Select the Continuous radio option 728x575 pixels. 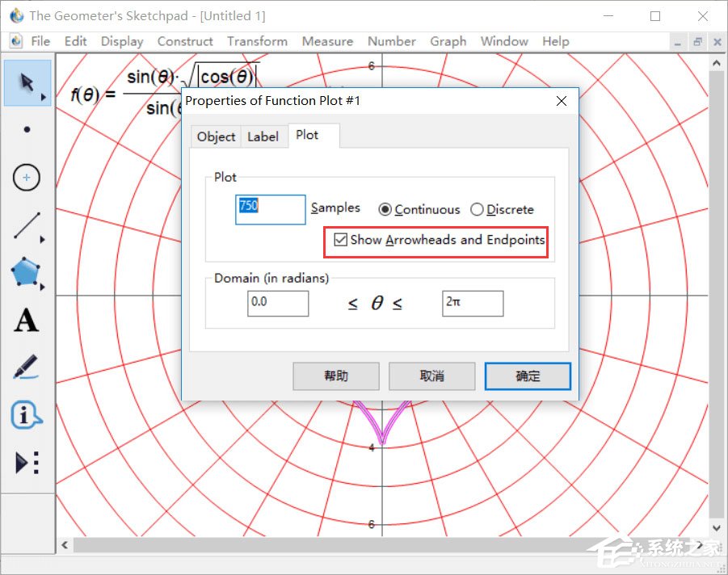[385, 210]
